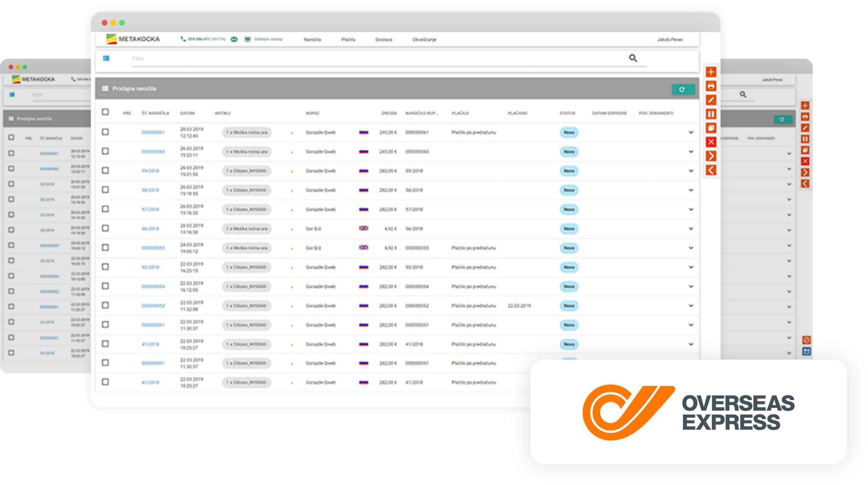Tick the checkbox for order 000000055 in front window
Image resolution: width=868 pixels, height=485 pixels.
click(105, 247)
